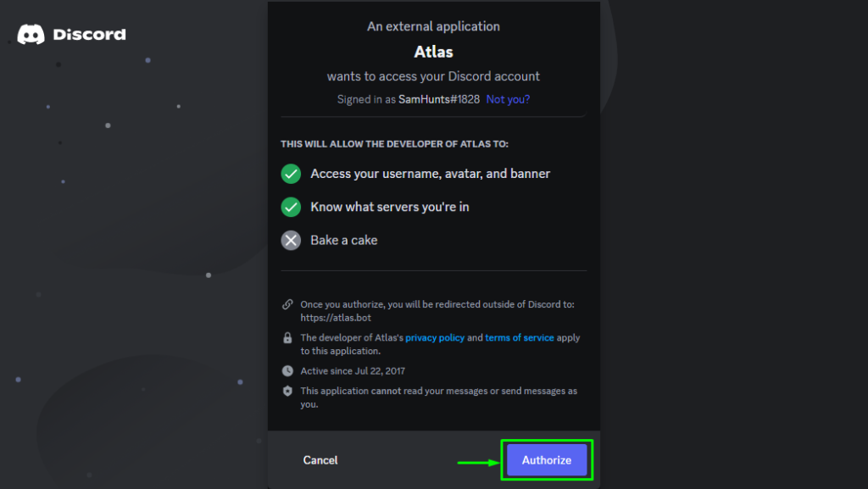This screenshot has width=868, height=489.
Task: Open the terms of service link
Action: click(520, 337)
